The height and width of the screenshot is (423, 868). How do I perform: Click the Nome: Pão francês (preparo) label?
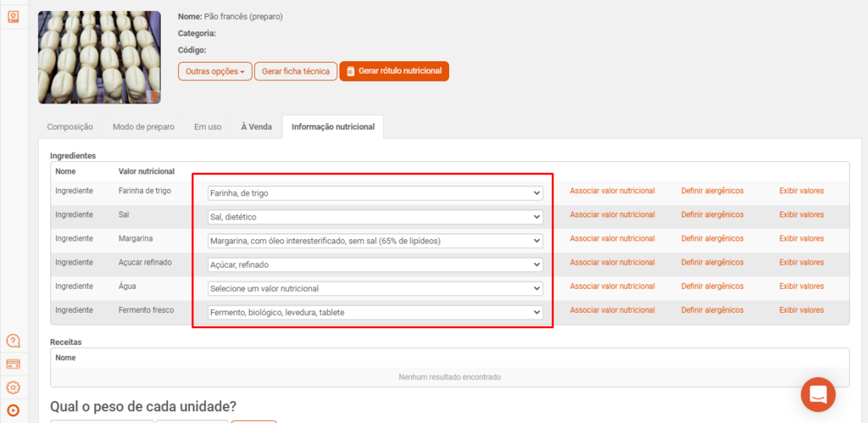pos(231,17)
